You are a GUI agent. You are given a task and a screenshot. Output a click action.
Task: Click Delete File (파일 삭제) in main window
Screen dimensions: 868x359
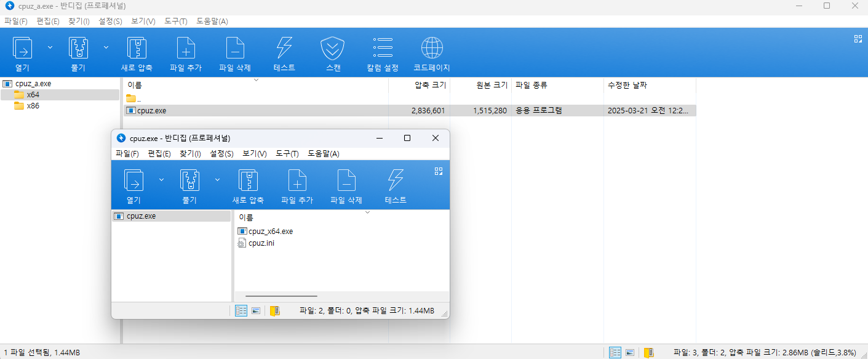[235, 54]
